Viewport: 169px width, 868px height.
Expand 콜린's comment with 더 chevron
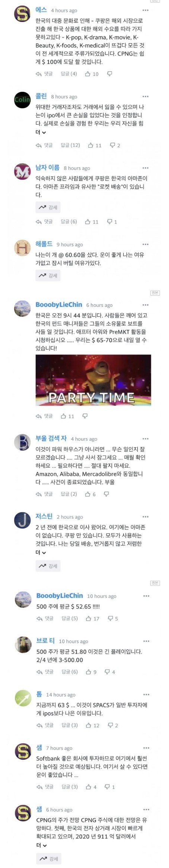[x=41, y=132]
